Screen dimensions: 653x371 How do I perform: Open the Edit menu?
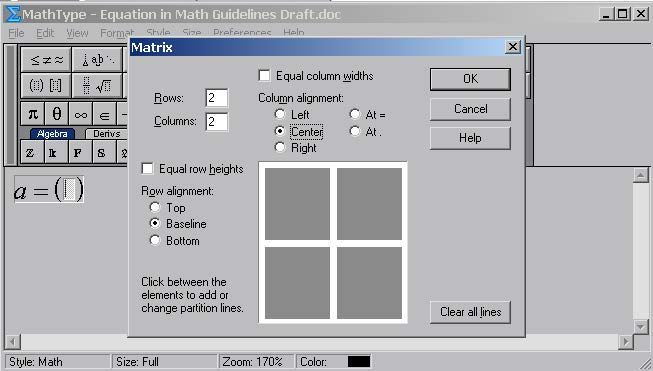tap(45, 33)
